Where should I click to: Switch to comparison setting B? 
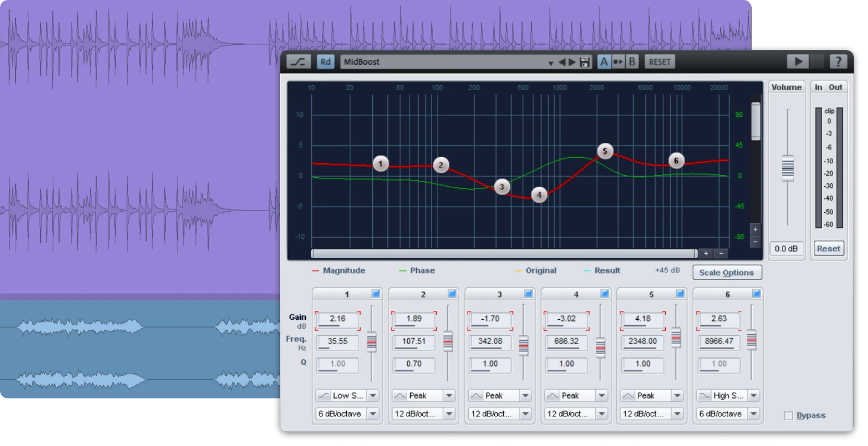pyautogui.click(x=632, y=62)
